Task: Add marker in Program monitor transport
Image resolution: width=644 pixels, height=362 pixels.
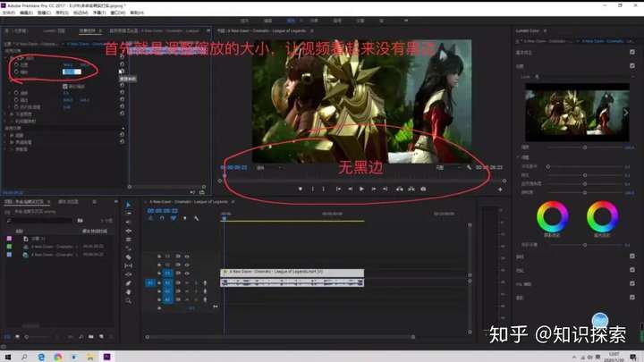Action: [301, 189]
